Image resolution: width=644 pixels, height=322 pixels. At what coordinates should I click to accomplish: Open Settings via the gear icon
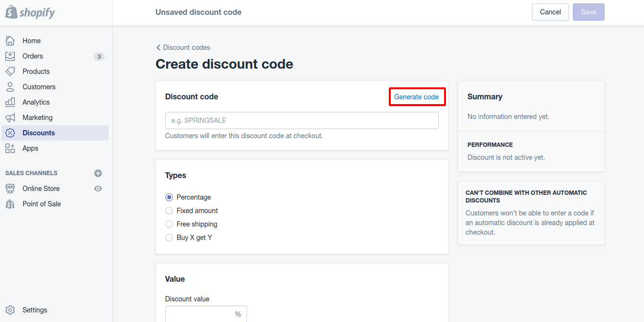(x=10, y=310)
